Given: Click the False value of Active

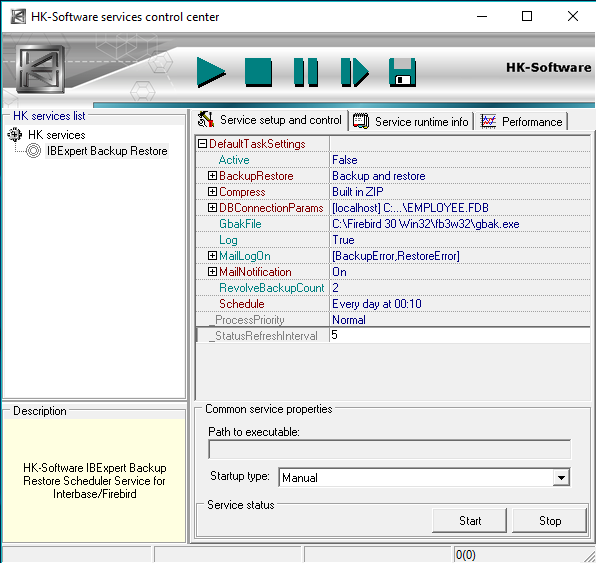Looking at the screenshot, I should (344, 160).
